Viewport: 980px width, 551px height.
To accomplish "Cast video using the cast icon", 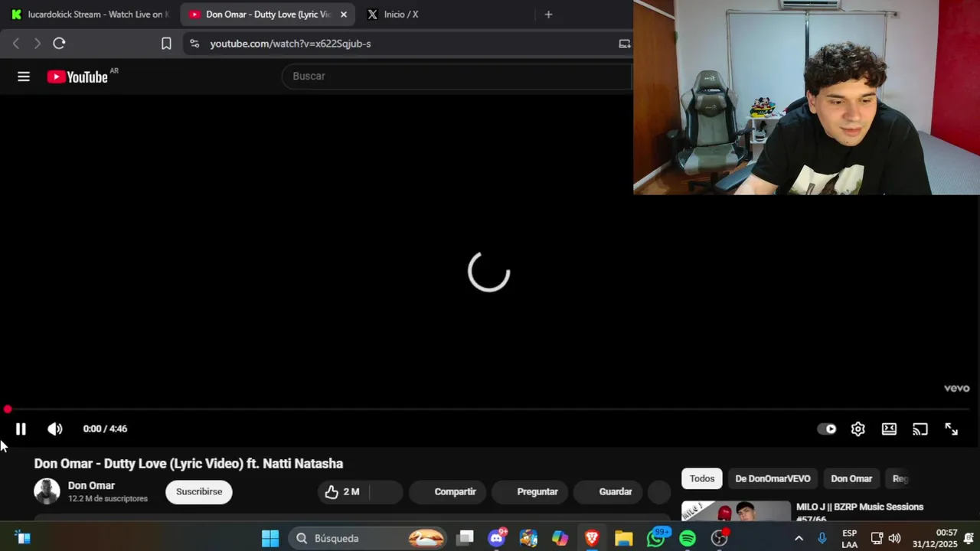I will [920, 429].
